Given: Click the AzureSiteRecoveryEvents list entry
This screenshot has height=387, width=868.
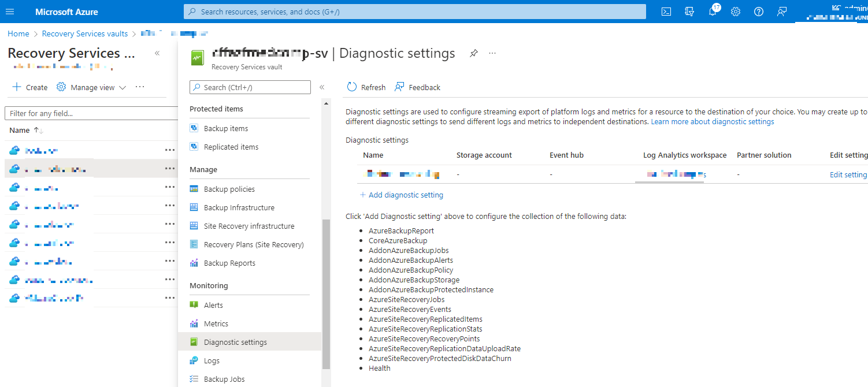Looking at the screenshot, I should click(x=410, y=309).
